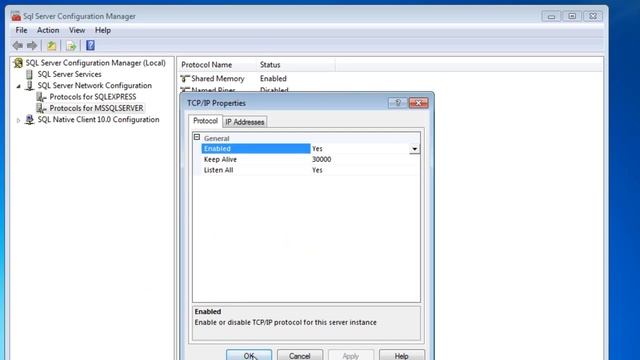The width and height of the screenshot is (640, 360).
Task: Click the Enabled status of Shared Memory
Action: pos(273,78)
